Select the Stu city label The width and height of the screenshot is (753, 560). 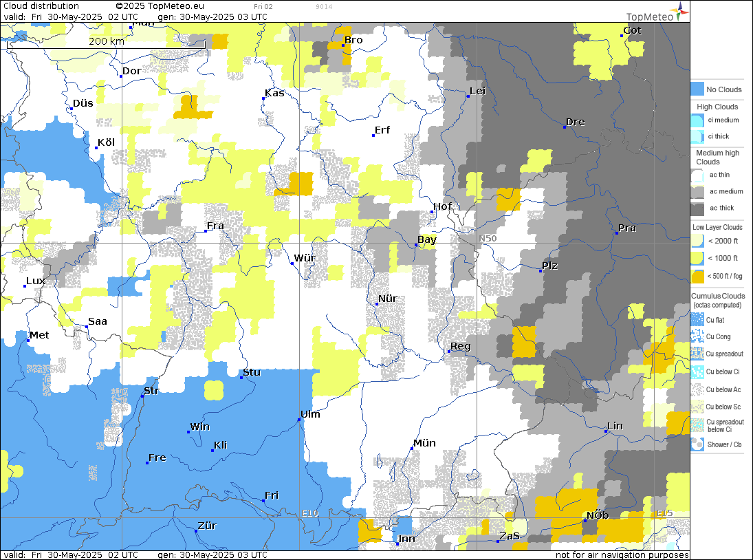tap(252, 372)
